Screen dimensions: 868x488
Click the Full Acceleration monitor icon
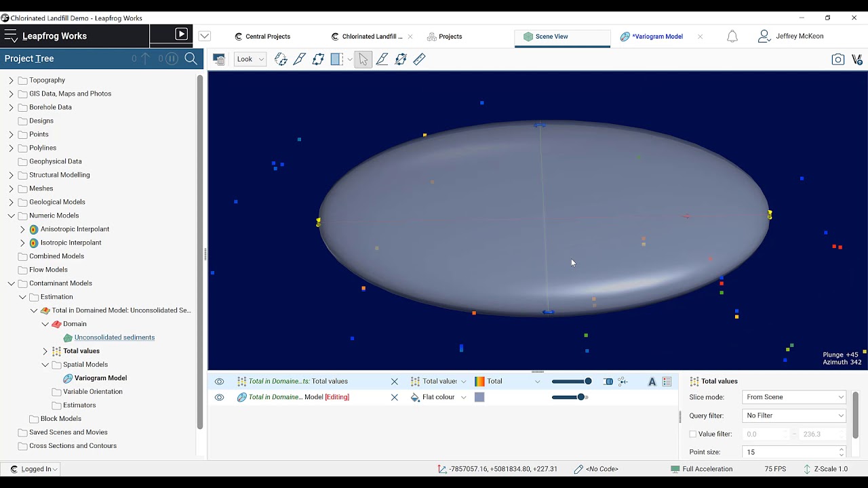click(675, 469)
